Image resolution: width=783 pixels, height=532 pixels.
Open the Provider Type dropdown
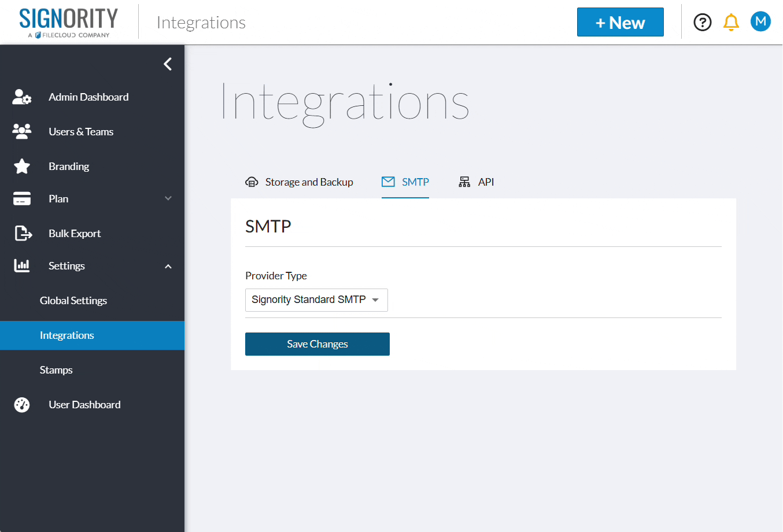pyautogui.click(x=316, y=300)
